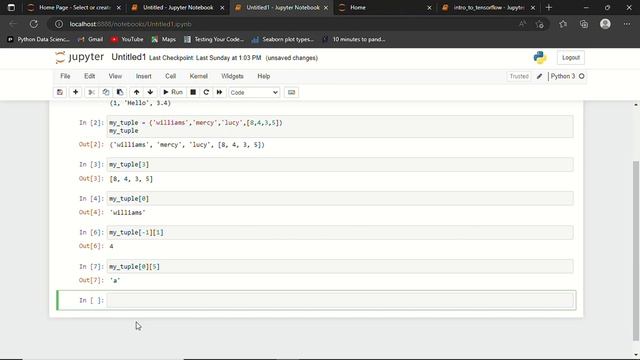Open the Favorites list icon
The image size is (640, 360).
click(x=563, y=24)
